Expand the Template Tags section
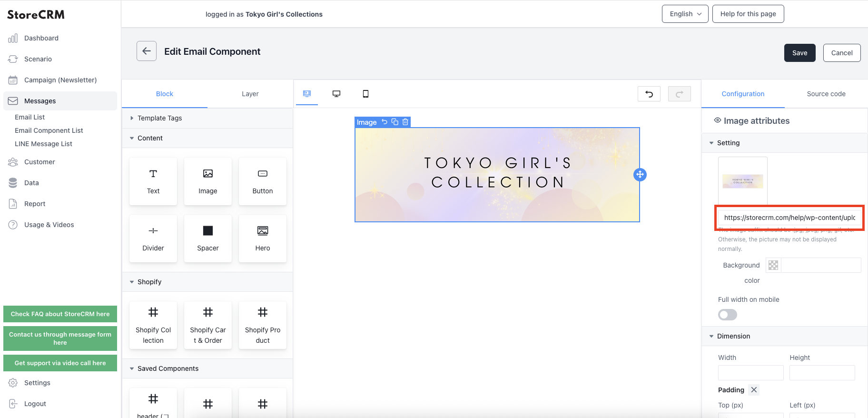Screen dimensions: 868x418 [207, 118]
